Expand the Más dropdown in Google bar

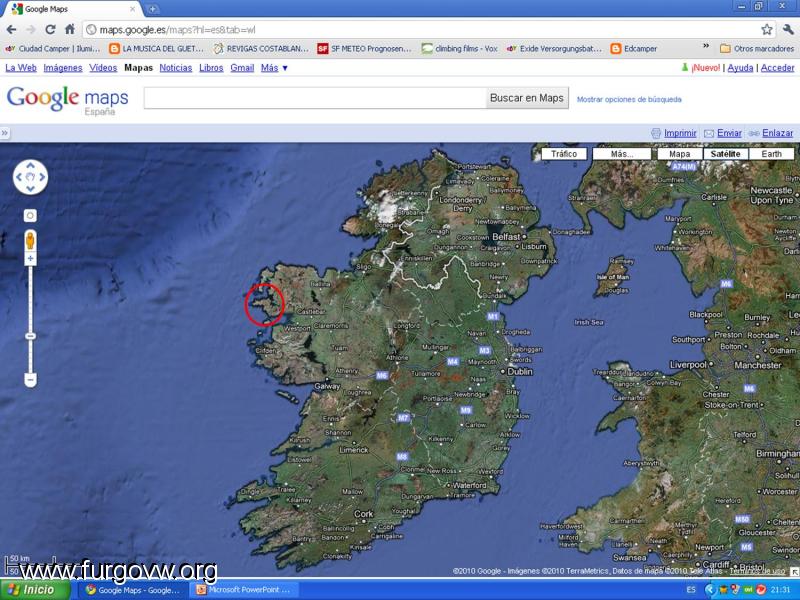274,68
